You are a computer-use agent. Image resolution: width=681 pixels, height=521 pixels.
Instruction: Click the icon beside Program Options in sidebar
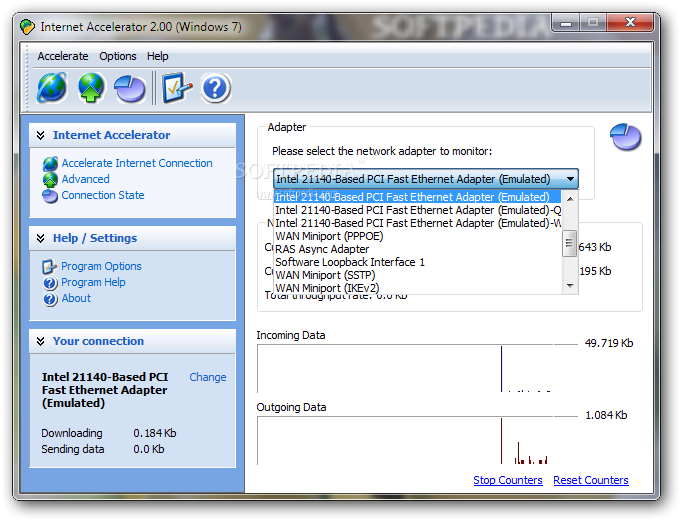50,267
